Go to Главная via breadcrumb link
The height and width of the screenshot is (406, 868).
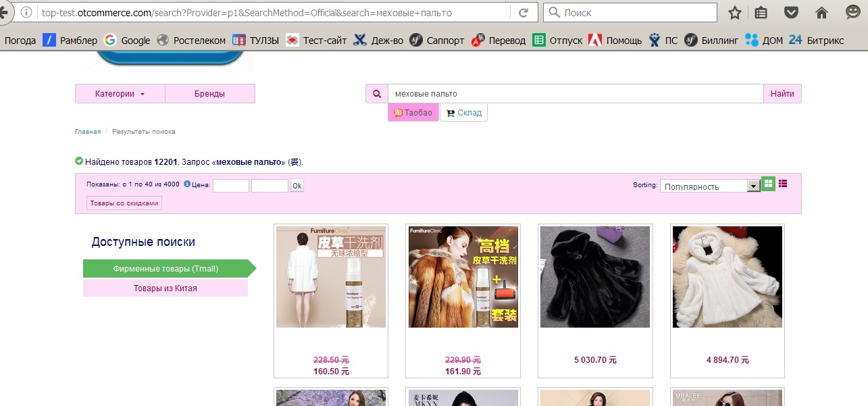coord(88,132)
